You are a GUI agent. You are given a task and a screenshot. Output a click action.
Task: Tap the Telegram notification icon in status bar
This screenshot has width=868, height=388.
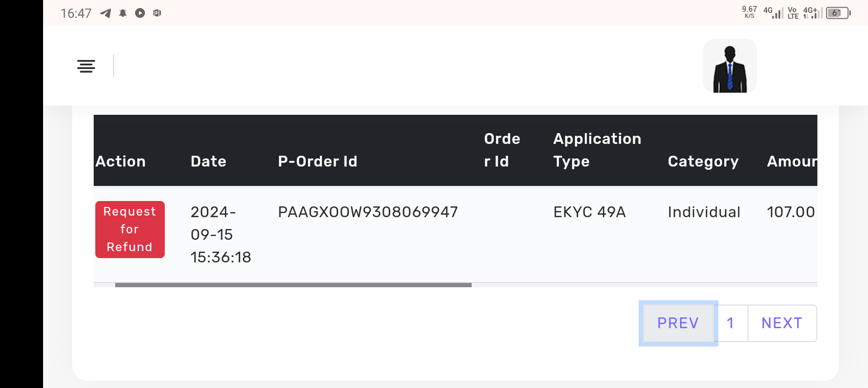point(106,13)
